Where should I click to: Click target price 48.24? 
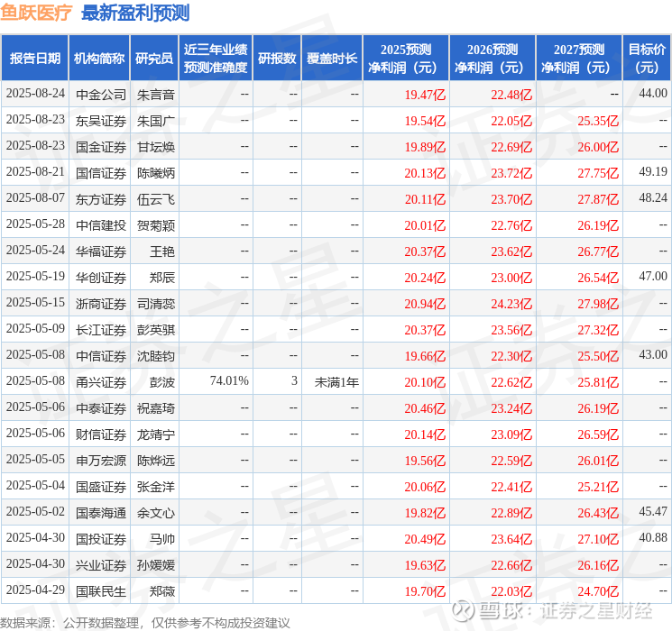(653, 198)
